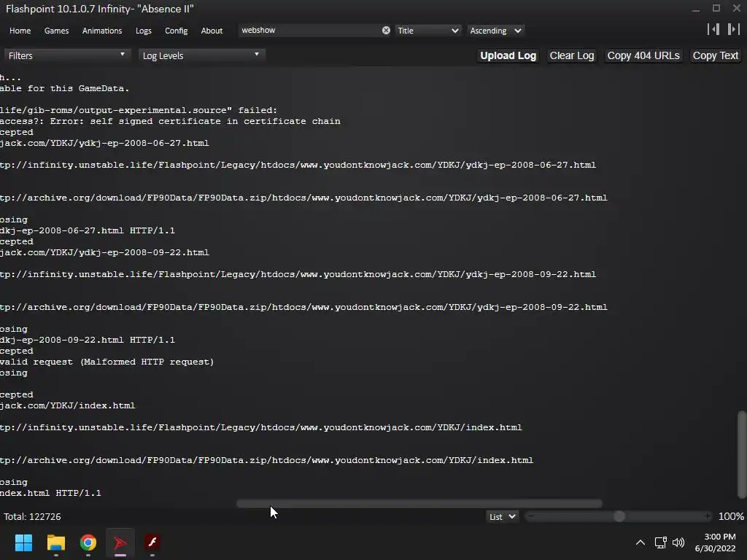
Task: Change the List layout dropdown
Action: 502,517
